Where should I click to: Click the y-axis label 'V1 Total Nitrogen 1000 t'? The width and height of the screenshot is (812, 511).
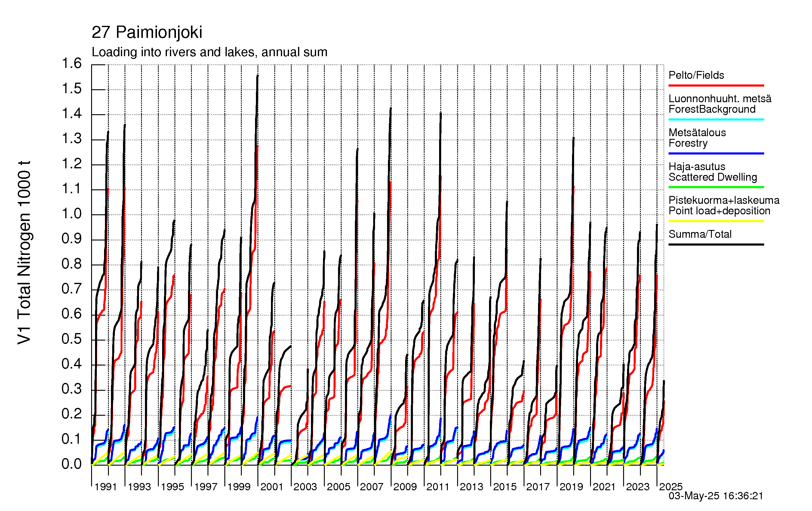click(x=24, y=252)
